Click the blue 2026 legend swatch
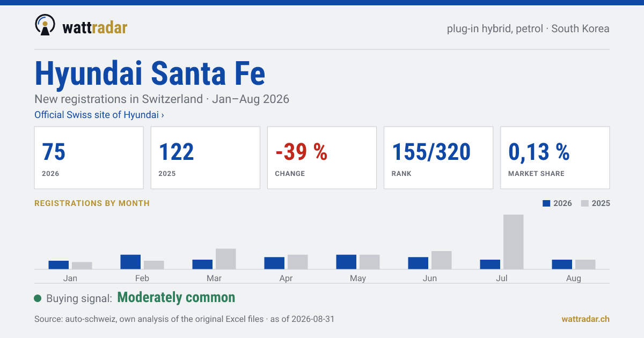The image size is (644, 338). point(547,203)
